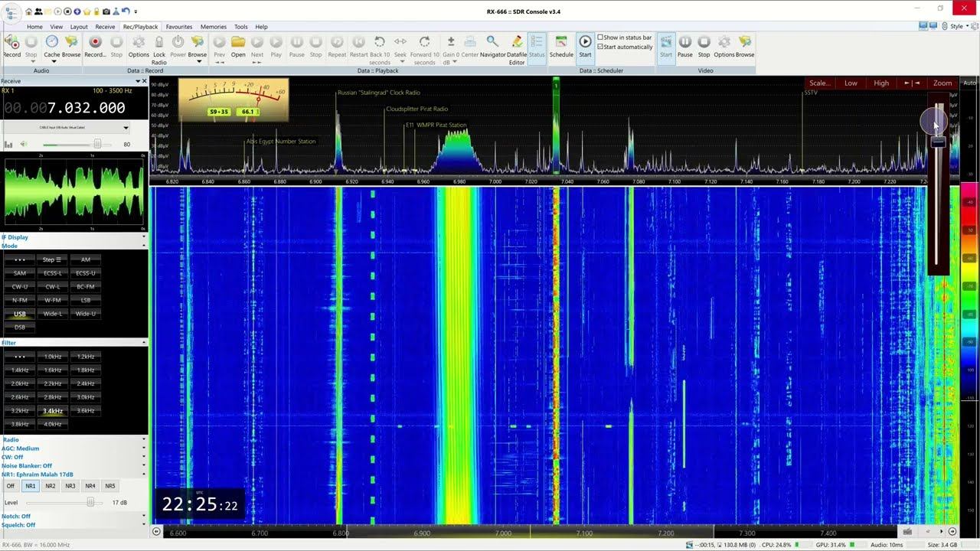This screenshot has width=980, height=551.
Task: Uncheck Start automatically option
Action: (x=600, y=47)
